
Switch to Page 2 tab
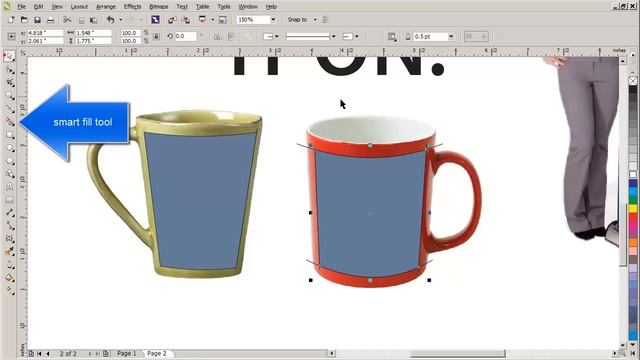157,353
